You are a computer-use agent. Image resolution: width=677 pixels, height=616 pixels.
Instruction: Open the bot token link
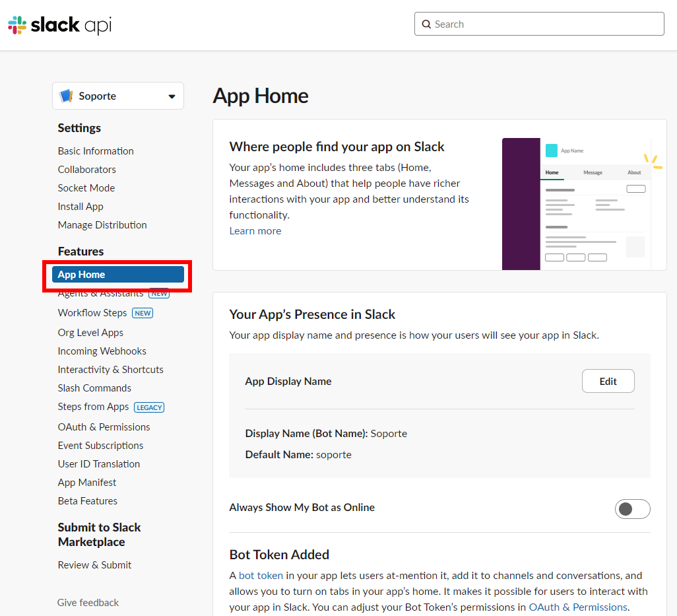click(261, 576)
